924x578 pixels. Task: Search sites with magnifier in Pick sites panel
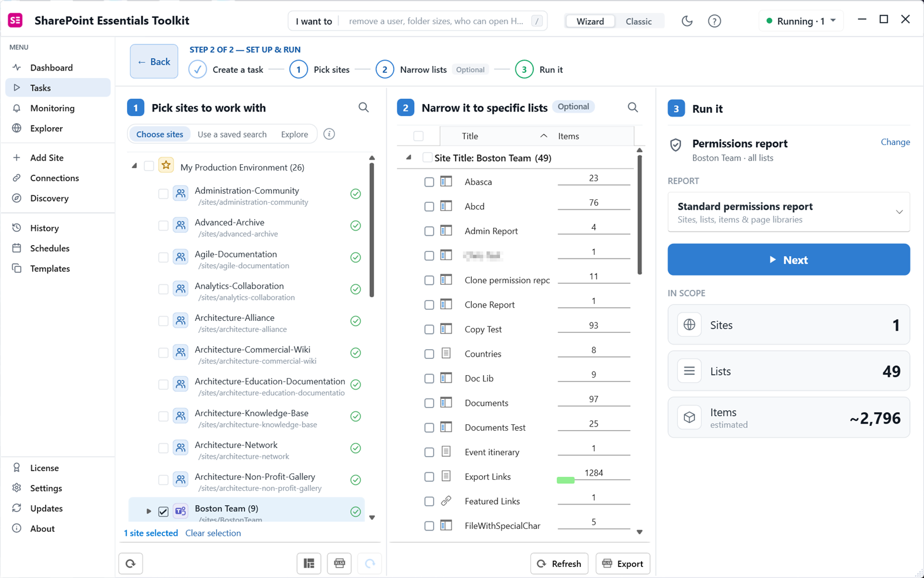[x=363, y=108]
